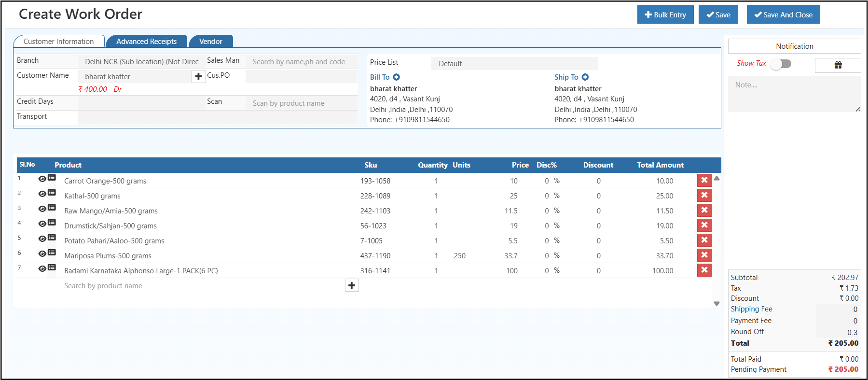Image resolution: width=868 pixels, height=380 pixels.
Task: Open the Price List Default dropdown
Action: click(x=514, y=63)
